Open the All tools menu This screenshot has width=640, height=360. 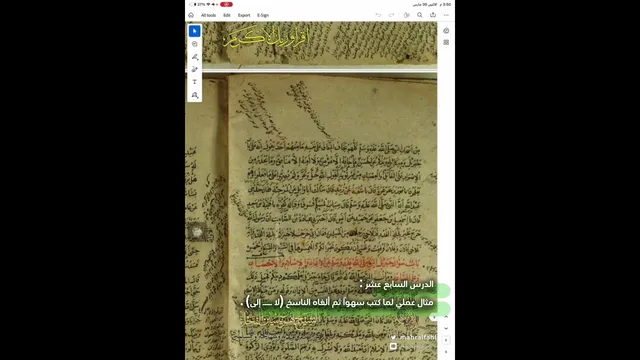(208, 15)
